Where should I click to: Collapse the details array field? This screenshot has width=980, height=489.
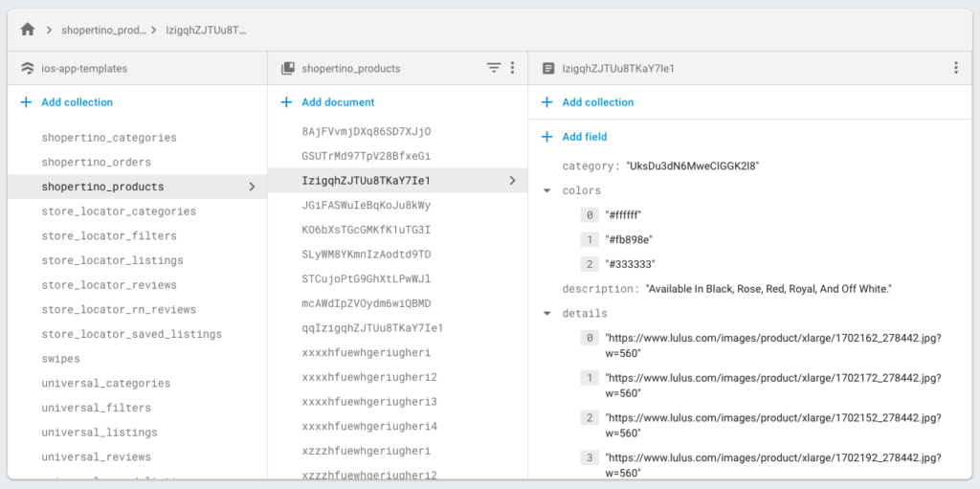point(546,313)
